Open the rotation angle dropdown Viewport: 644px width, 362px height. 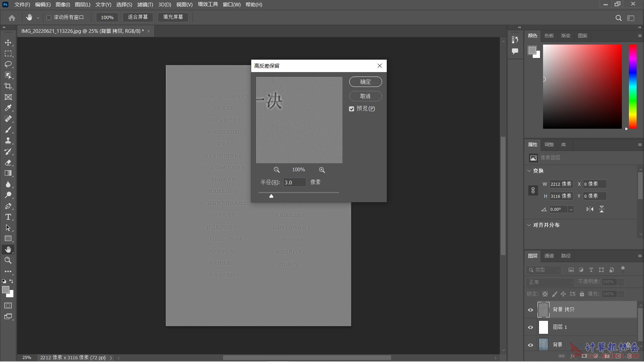click(571, 209)
